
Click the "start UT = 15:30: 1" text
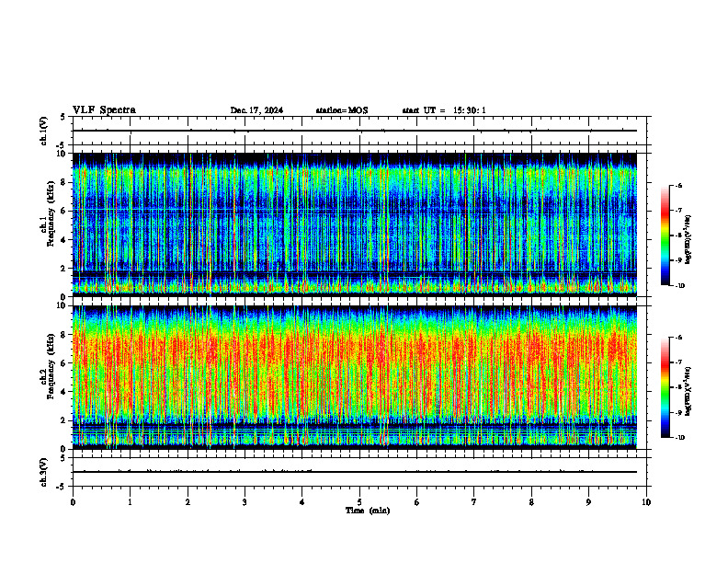[444, 110]
